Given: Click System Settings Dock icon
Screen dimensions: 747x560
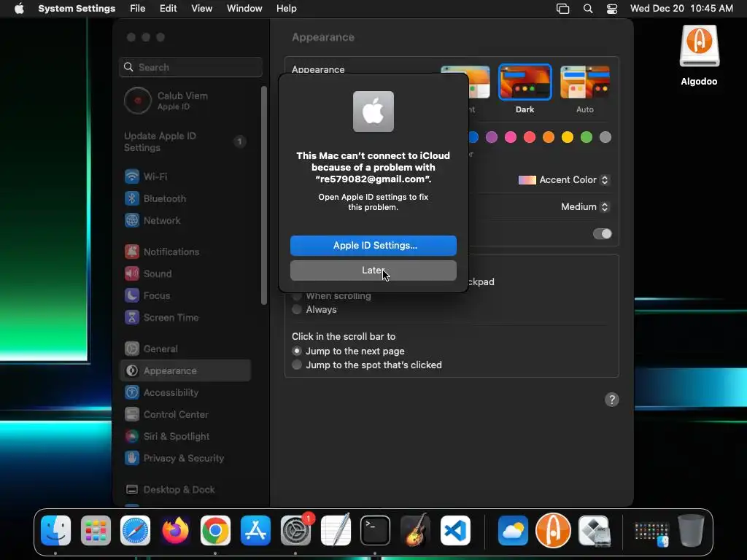Looking at the screenshot, I should (x=295, y=531).
